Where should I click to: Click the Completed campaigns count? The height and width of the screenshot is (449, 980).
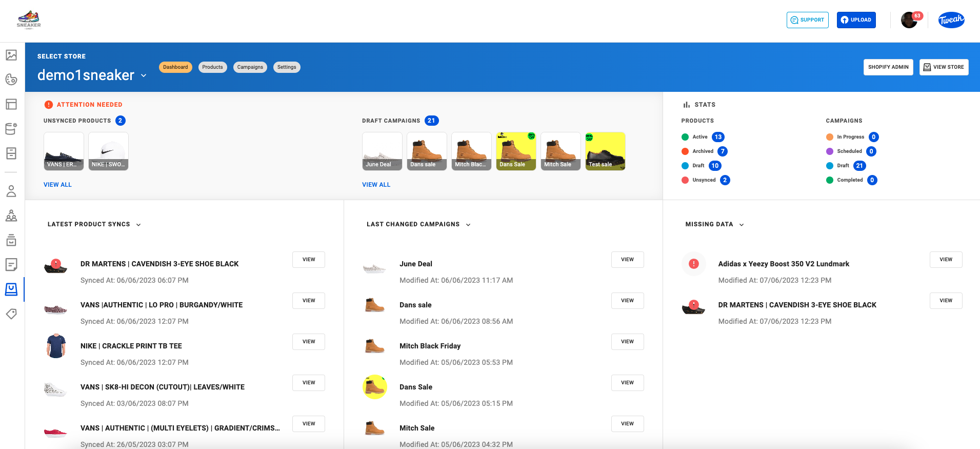coord(872,180)
